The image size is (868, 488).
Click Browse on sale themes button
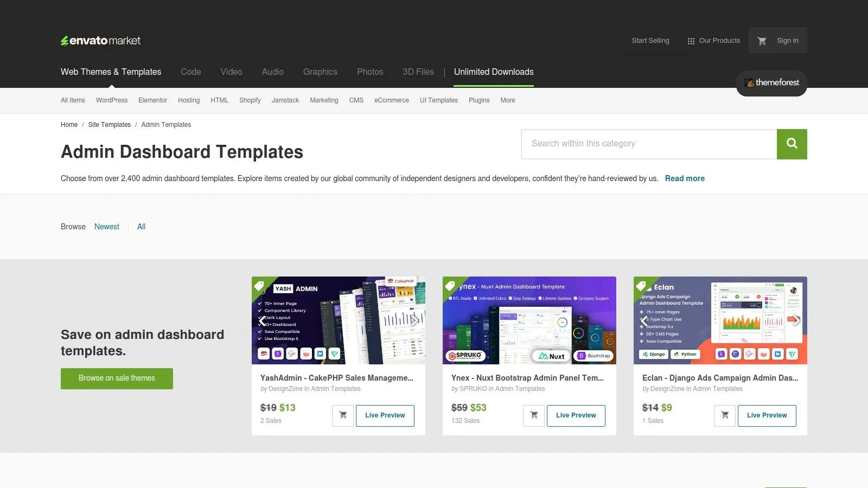117,378
